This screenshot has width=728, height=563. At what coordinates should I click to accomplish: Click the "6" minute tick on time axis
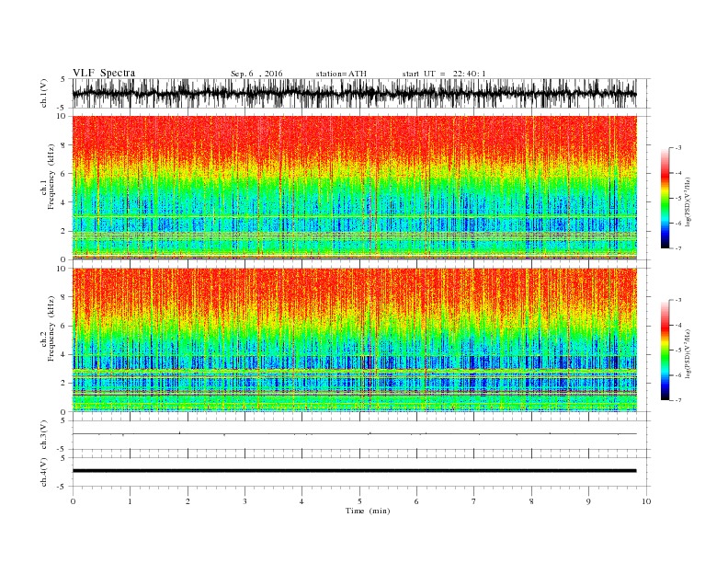point(416,501)
